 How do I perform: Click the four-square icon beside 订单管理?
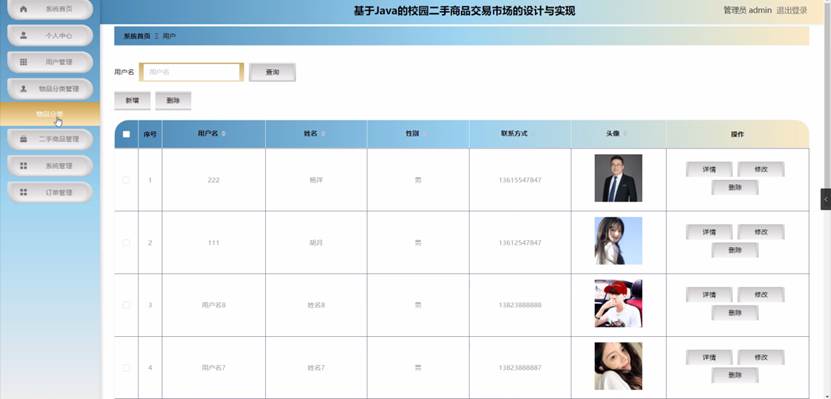click(23, 192)
